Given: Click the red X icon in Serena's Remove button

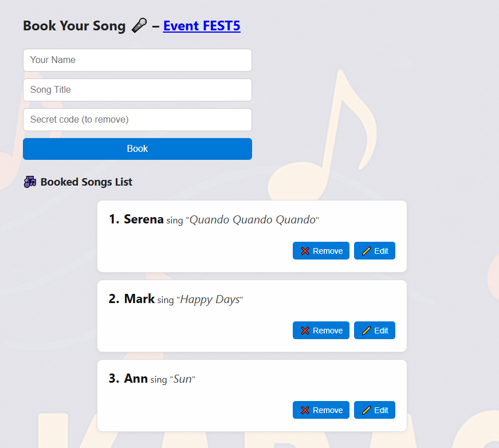Looking at the screenshot, I should click(x=305, y=251).
